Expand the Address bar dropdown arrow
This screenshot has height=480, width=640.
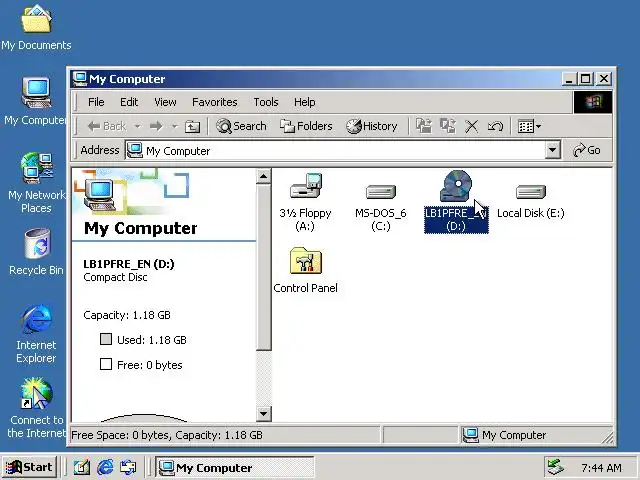tap(552, 150)
